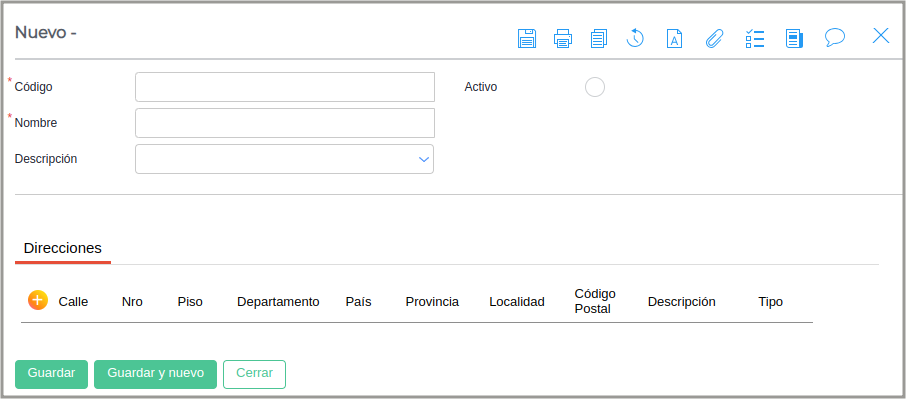This screenshot has height=400, width=908.
Task: Click the copy documents icon
Action: tap(599, 38)
